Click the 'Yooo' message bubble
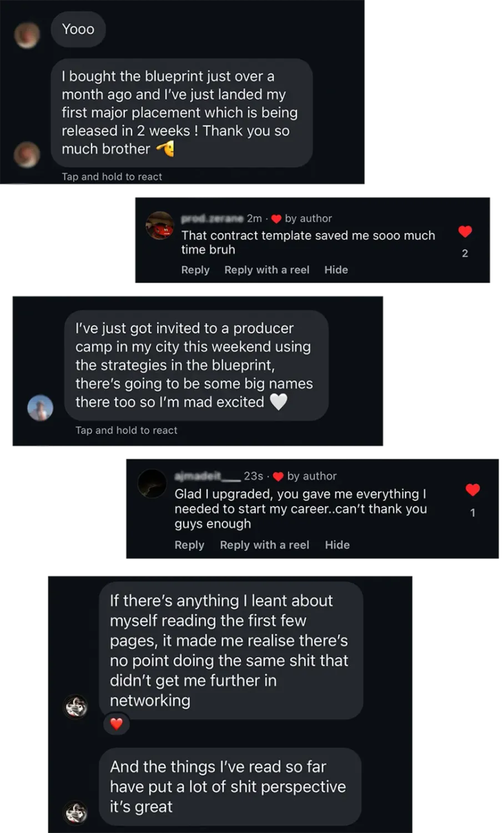 [78, 29]
